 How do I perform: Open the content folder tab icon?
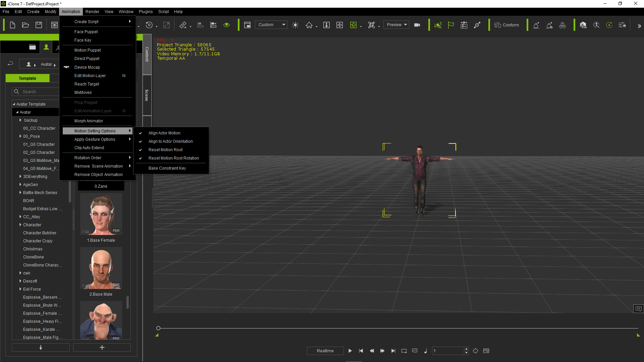pos(32,47)
